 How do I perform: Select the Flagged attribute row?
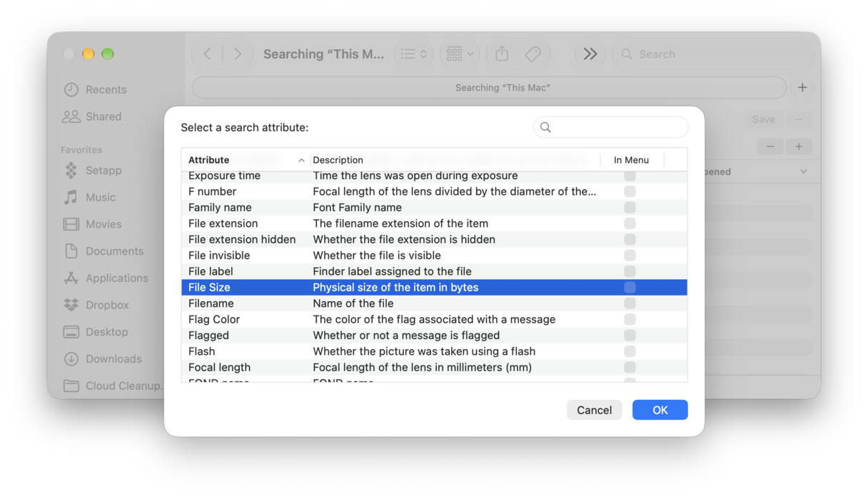(x=434, y=336)
